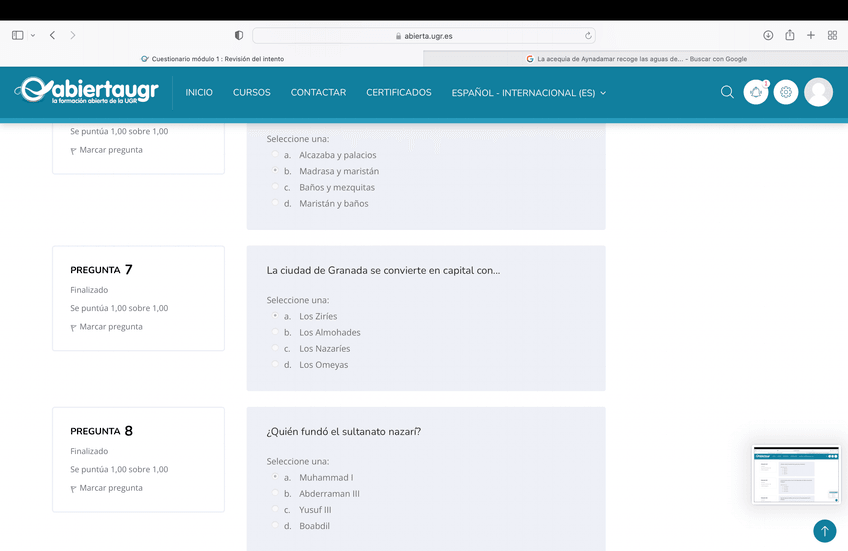848x551 pixels.
Task: Open the sidebar options chevron in Safari toolbar
Action: click(33, 36)
